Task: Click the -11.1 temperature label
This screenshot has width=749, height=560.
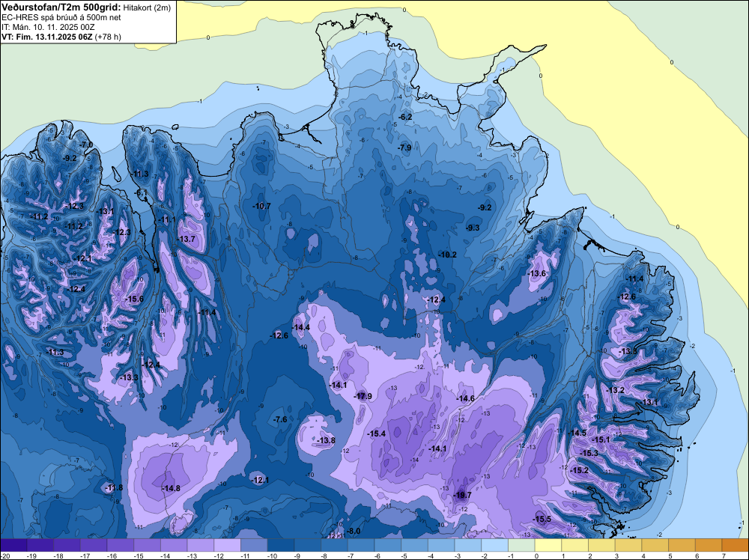Action: pos(167,219)
